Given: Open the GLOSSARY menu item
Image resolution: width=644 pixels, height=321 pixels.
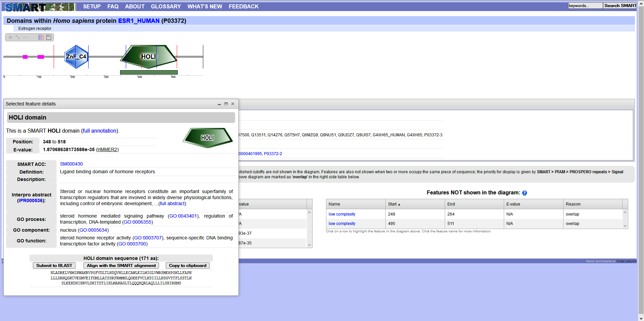Looking at the screenshot, I should click(166, 6).
